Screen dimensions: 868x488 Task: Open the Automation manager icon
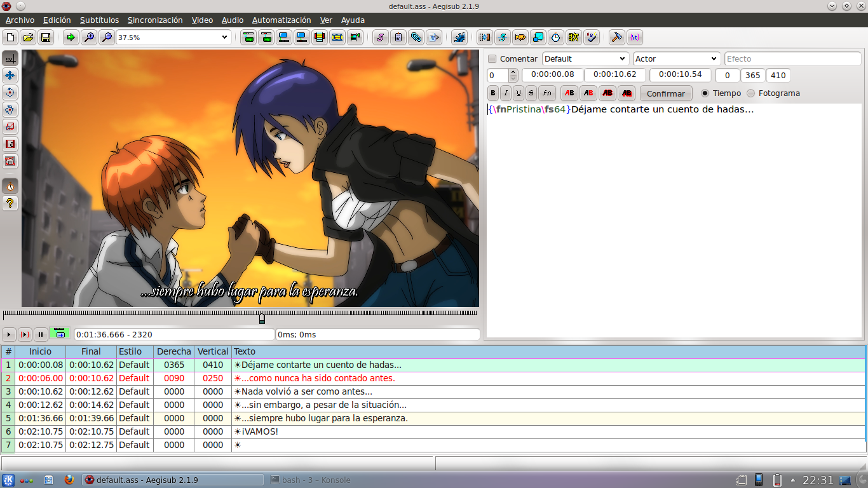(x=459, y=37)
